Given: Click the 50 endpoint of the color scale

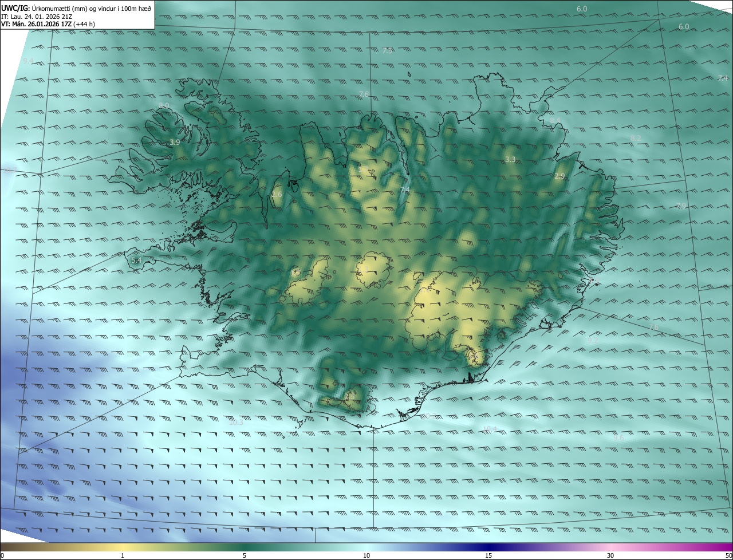Looking at the screenshot, I should [728, 555].
